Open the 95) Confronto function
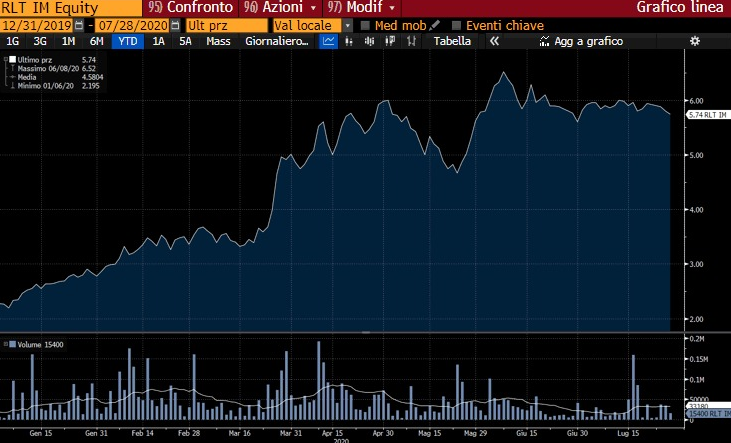The width and height of the screenshot is (731, 443). coord(191,7)
